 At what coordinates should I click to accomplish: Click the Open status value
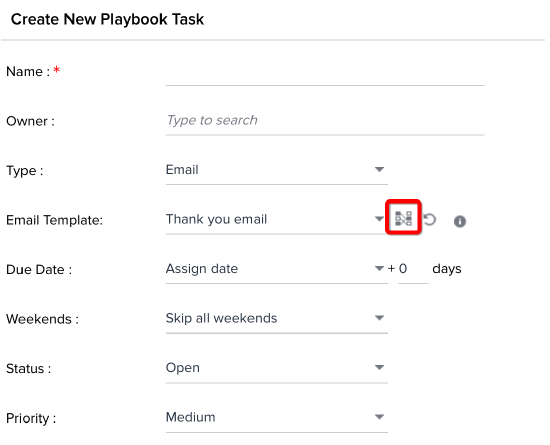pyautogui.click(x=183, y=368)
